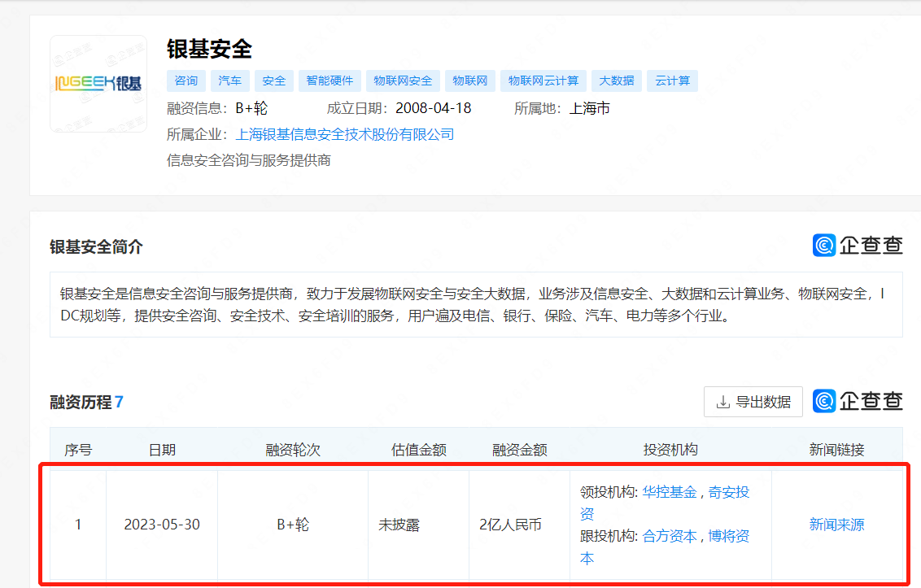Click the INGEEK 银基 company logo
The image size is (921, 588).
pyautogui.click(x=98, y=84)
